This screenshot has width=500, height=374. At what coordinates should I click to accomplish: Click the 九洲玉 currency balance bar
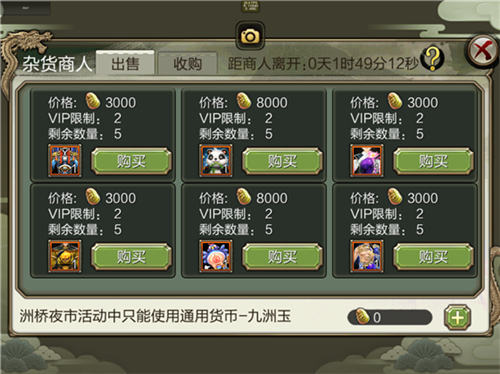click(390, 317)
